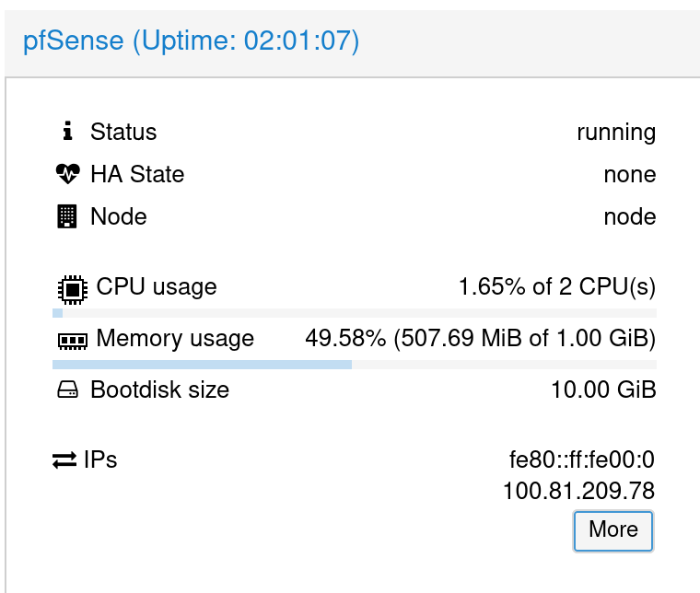Click the 10.00 GiB bootdisk size value
The image size is (700, 593).
click(x=603, y=390)
